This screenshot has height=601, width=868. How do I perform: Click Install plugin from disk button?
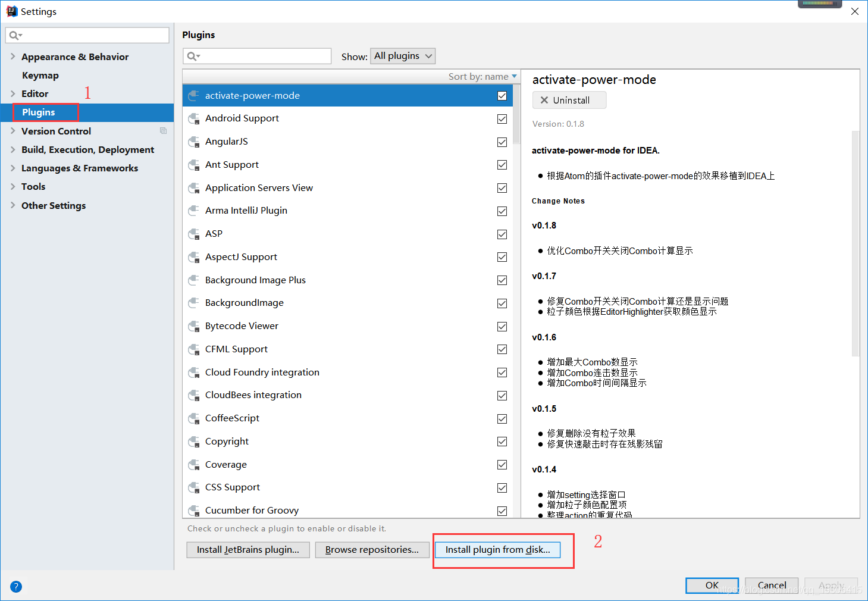point(497,549)
